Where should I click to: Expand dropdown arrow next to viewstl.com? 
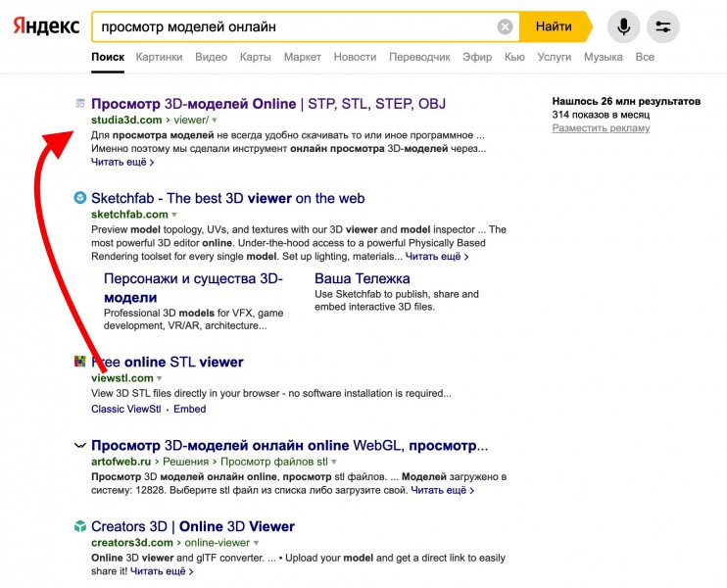point(160,378)
